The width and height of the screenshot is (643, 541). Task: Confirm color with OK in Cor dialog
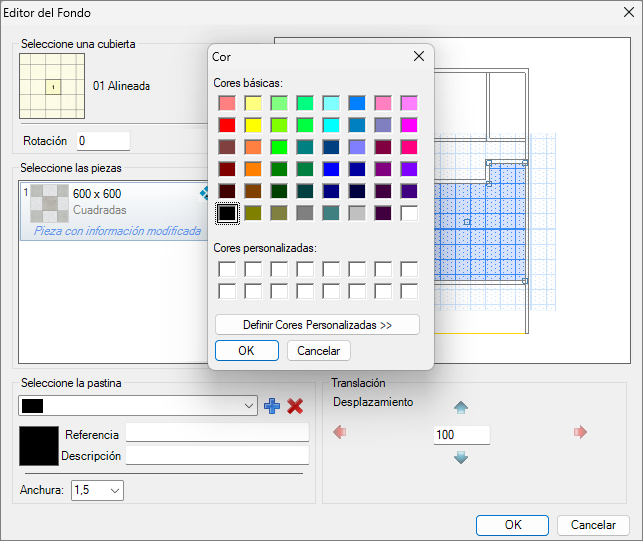point(247,351)
